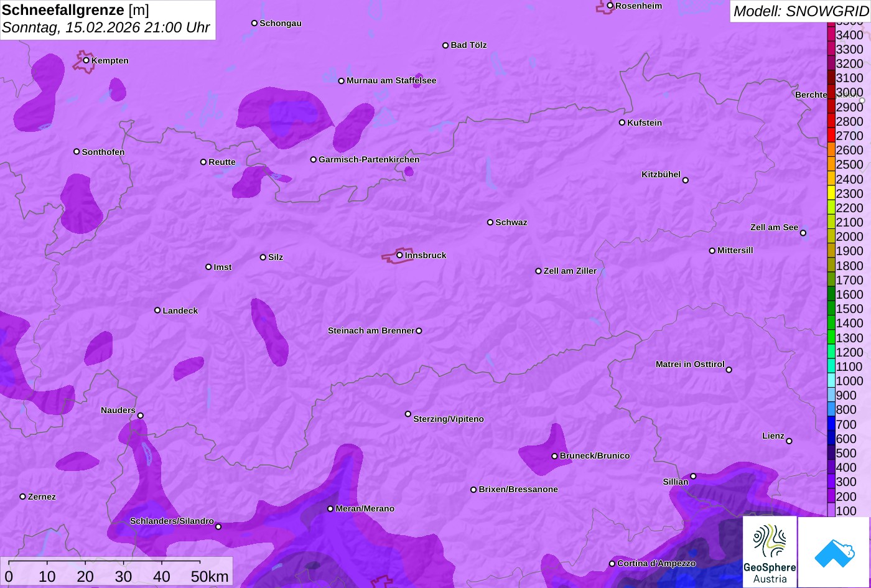Viewport: 871px width, 588px height.
Task: Click the Imst label
Action: click(x=223, y=267)
